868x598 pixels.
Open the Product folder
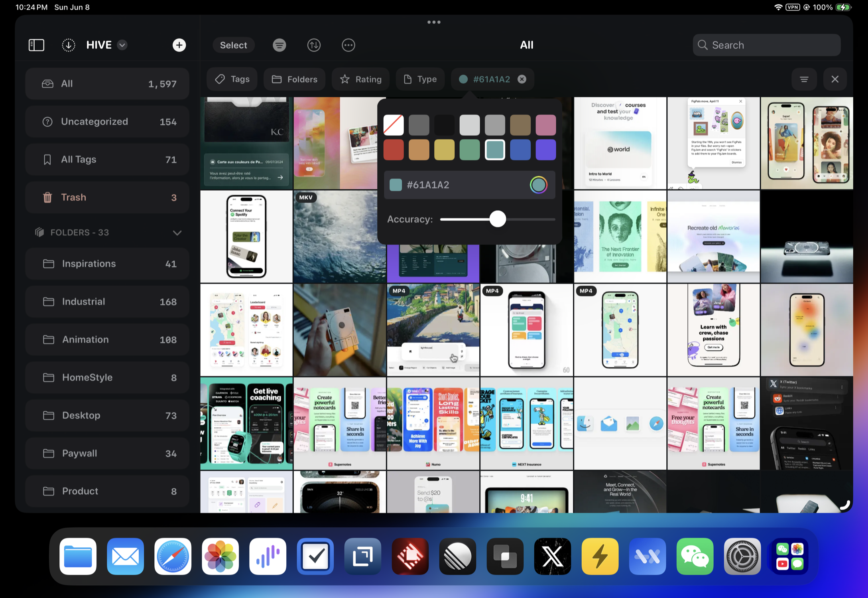coord(107,491)
